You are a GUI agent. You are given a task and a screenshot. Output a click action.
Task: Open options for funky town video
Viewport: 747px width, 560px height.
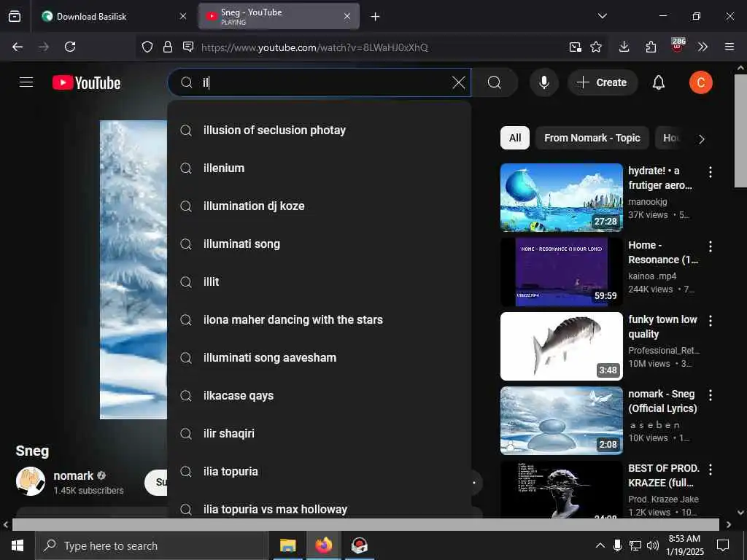(x=710, y=321)
